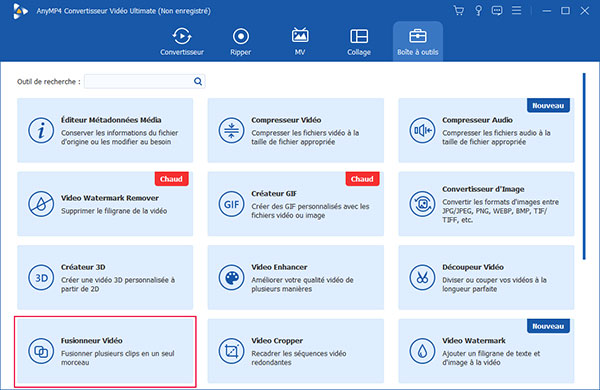
Task: Switch to the Ripper tab
Action: (x=241, y=41)
